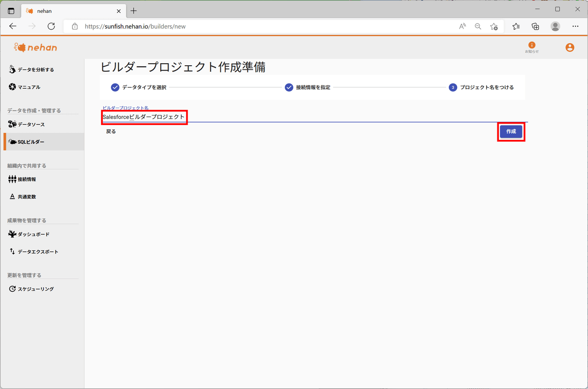Open a new browser tab
The image size is (588, 389).
pyautogui.click(x=134, y=10)
